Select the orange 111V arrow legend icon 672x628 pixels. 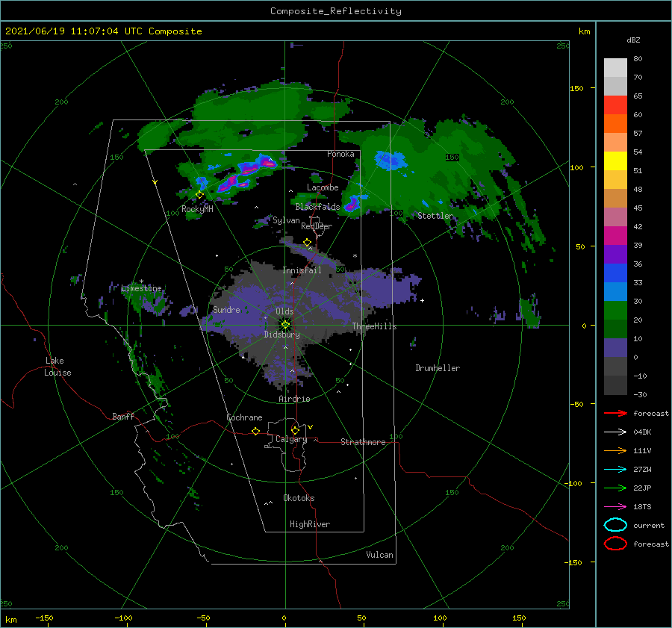click(x=615, y=450)
